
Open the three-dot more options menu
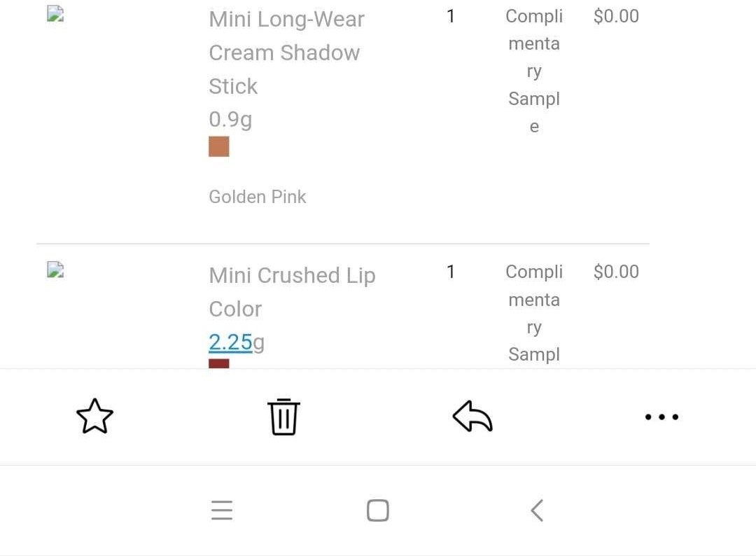tap(661, 417)
